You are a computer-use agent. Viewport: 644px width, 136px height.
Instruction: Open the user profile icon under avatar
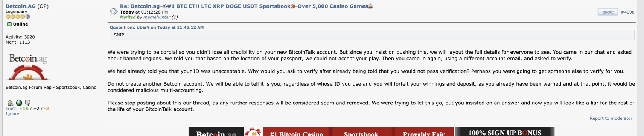pos(10,103)
